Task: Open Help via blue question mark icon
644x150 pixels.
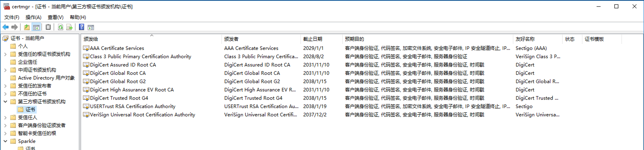Action: [x=82, y=27]
